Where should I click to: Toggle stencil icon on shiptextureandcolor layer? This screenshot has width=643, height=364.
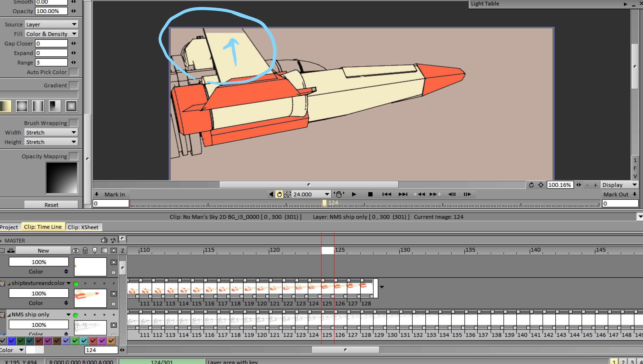[x=114, y=294]
